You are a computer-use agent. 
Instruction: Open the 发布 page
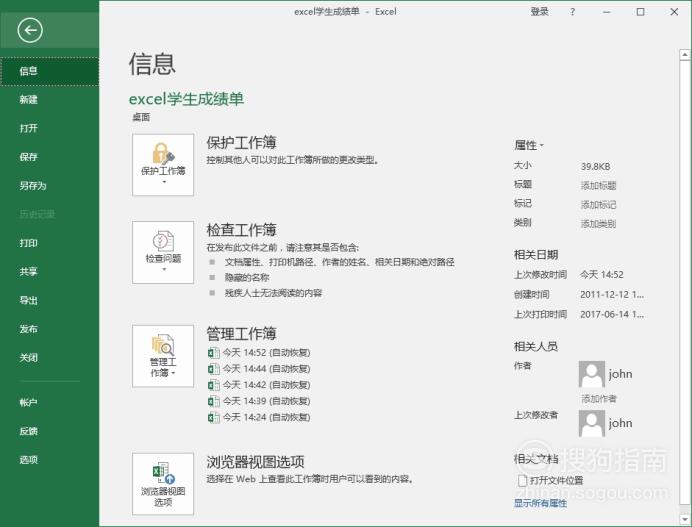click(x=49, y=329)
